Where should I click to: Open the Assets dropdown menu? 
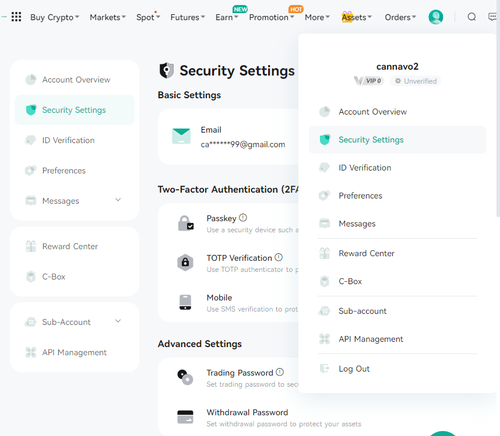pyautogui.click(x=357, y=17)
